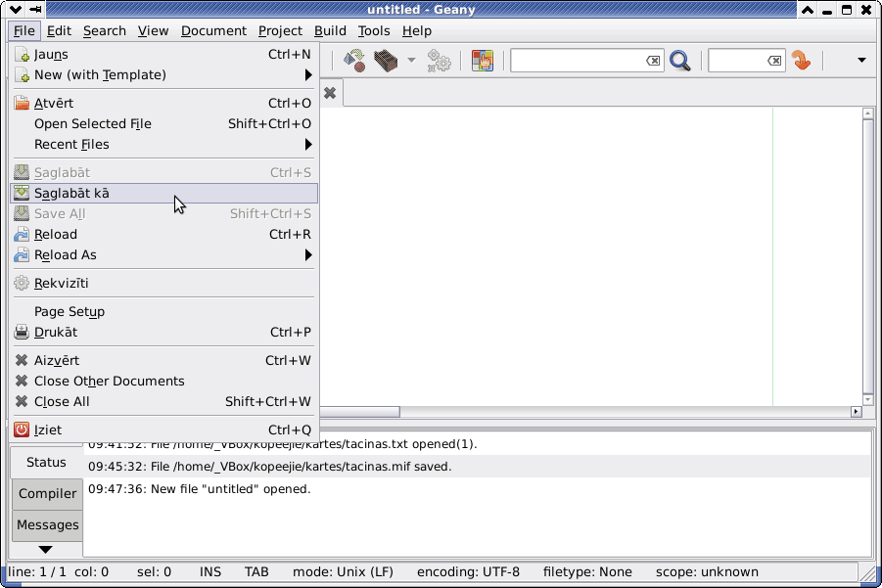Click the red Iziet power icon

22,430
